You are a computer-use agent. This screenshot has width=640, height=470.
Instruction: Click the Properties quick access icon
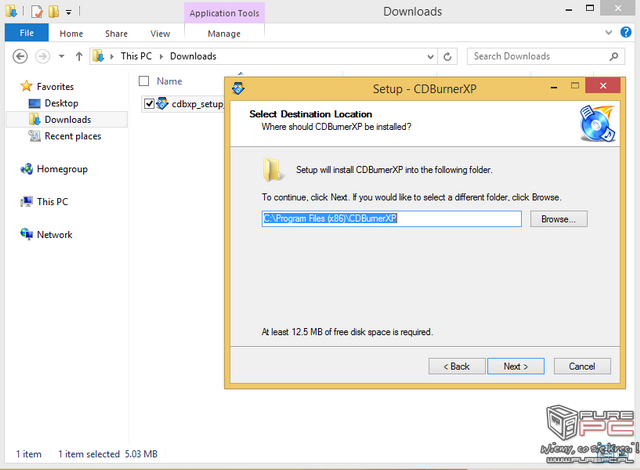[x=37, y=11]
